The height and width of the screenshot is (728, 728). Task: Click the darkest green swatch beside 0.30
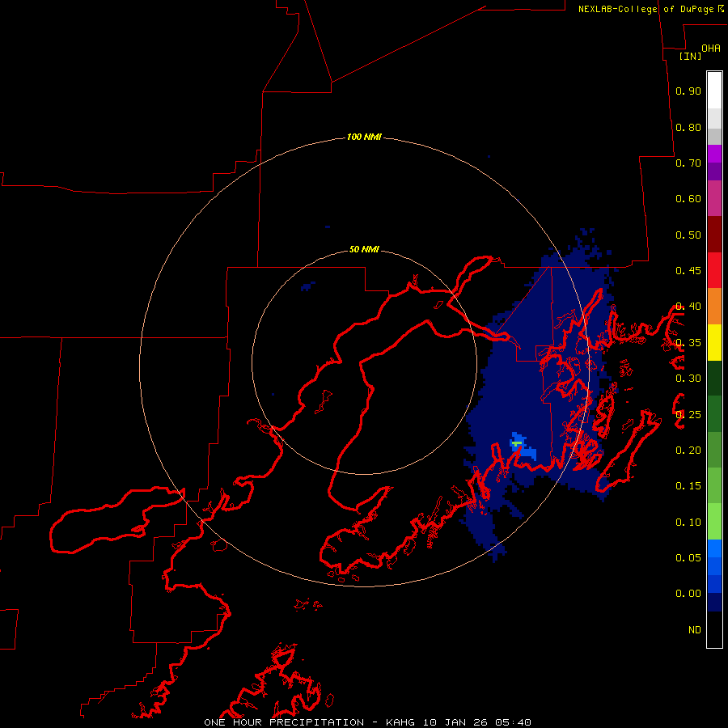(x=714, y=378)
